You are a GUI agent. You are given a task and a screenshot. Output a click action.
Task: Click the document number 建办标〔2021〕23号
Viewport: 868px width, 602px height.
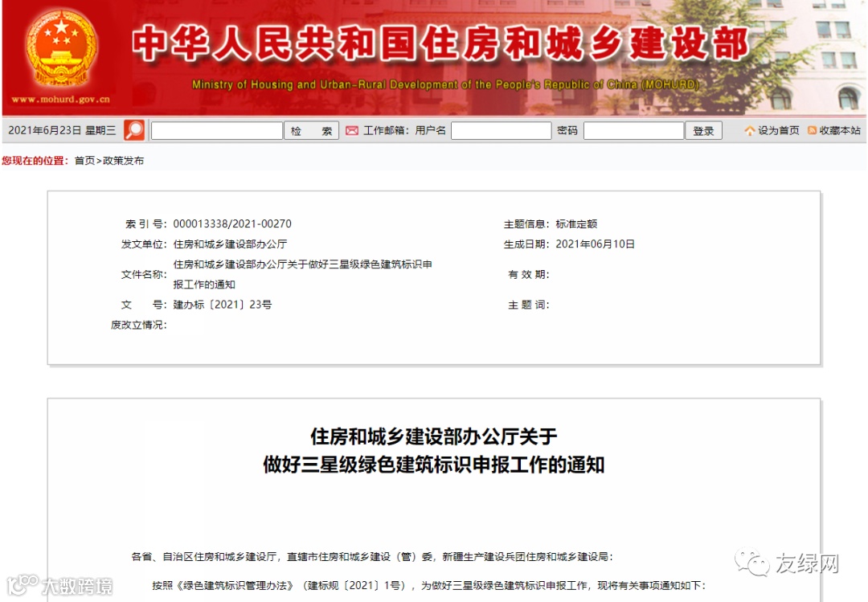(x=222, y=305)
